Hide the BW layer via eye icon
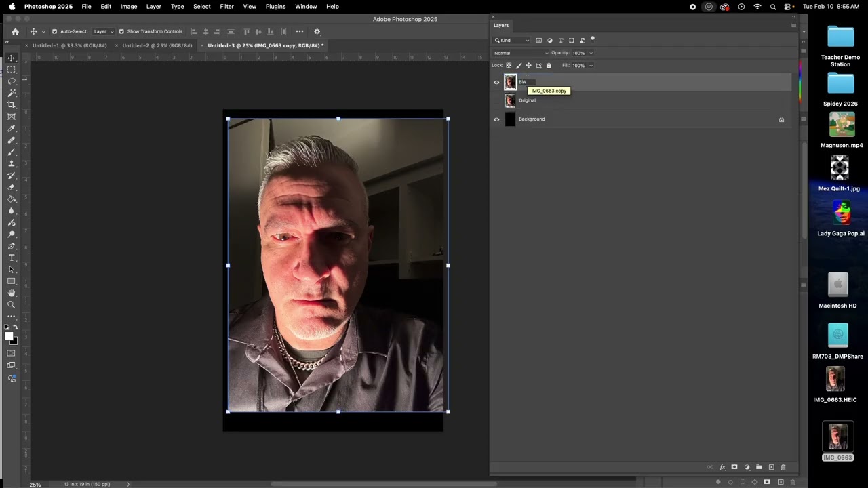868x488 pixels. 496,83
